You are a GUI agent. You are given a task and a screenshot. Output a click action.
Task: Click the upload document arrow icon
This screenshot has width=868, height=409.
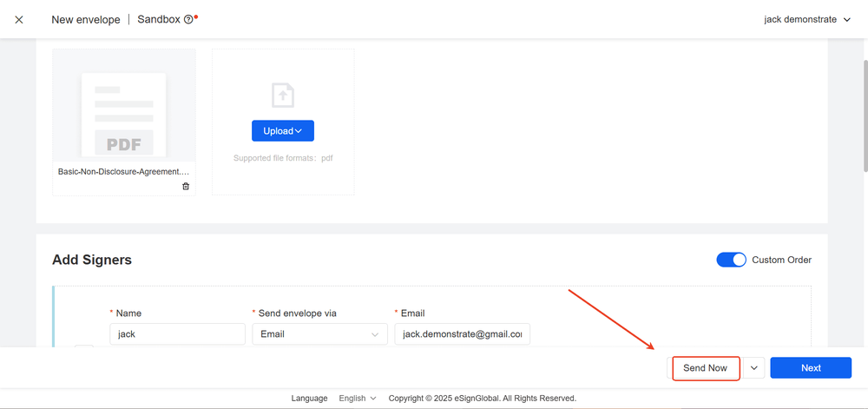click(x=283, y=95)
